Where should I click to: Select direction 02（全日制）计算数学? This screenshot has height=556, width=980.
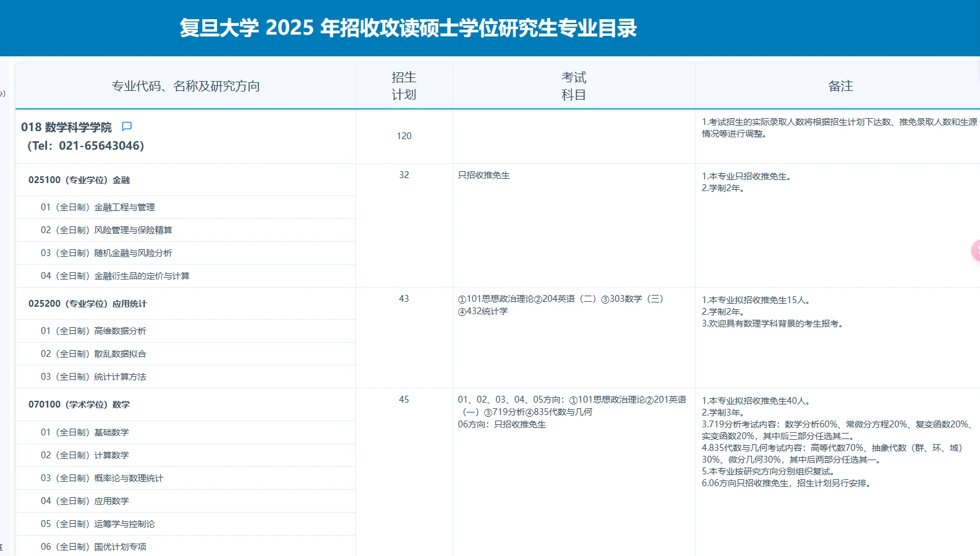click(x=185, y=455)
